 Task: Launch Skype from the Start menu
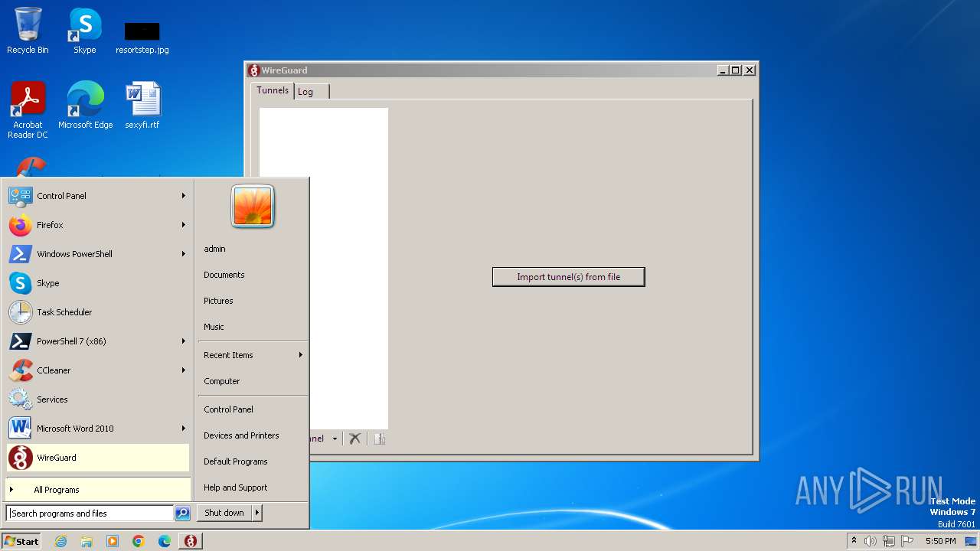click(97, 283)
